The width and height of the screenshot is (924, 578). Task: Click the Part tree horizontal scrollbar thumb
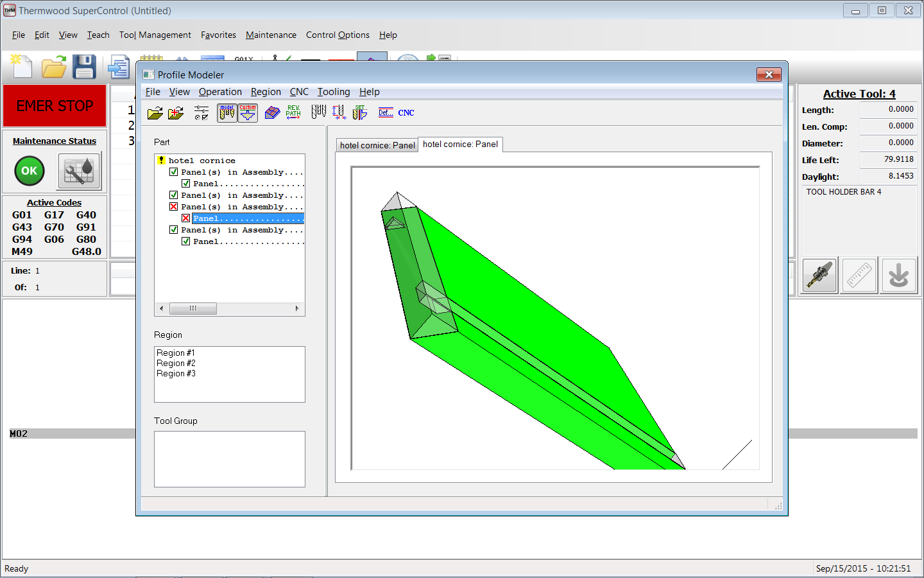click(193, 309)
